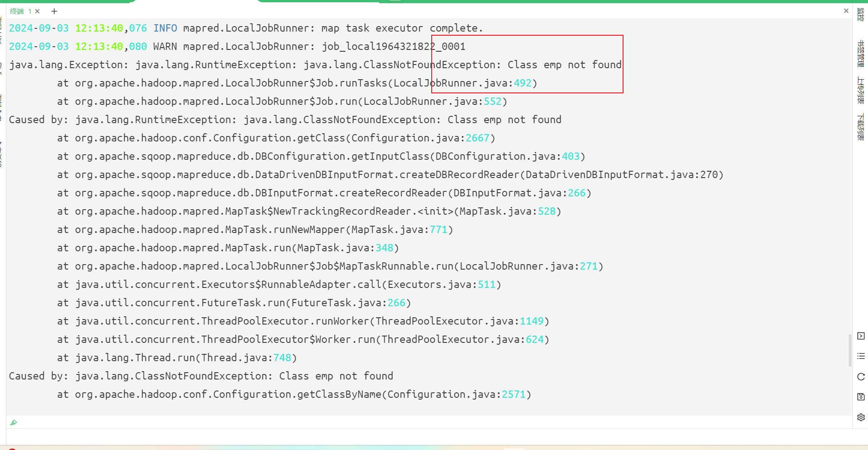Click ThreadPoolExecutor.runWorker stack trace line

pyautogui.click(x=303, y=321)
